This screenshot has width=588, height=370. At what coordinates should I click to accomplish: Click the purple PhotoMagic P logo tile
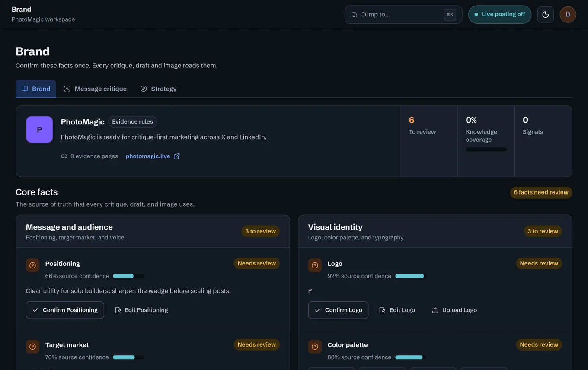39,130
